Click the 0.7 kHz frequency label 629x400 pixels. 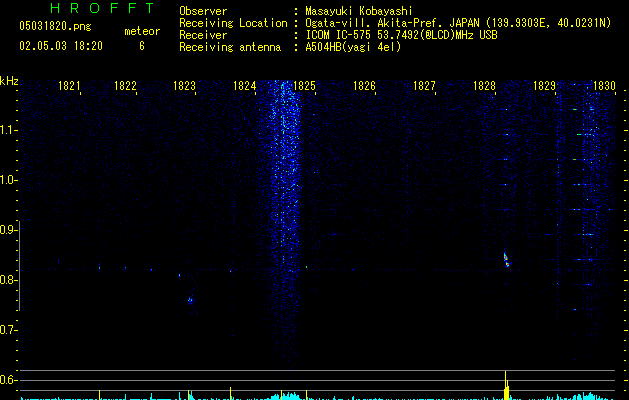tap(9, 330)
